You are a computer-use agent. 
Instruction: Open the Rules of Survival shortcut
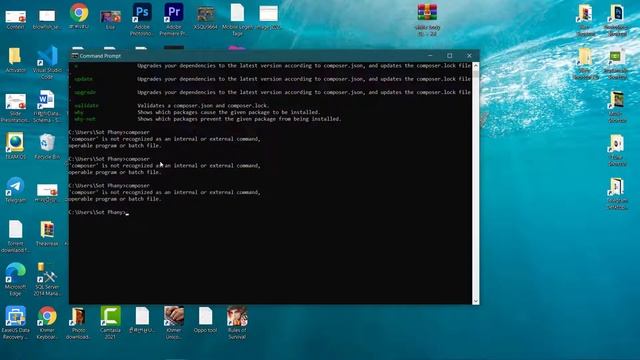(237, 323)
